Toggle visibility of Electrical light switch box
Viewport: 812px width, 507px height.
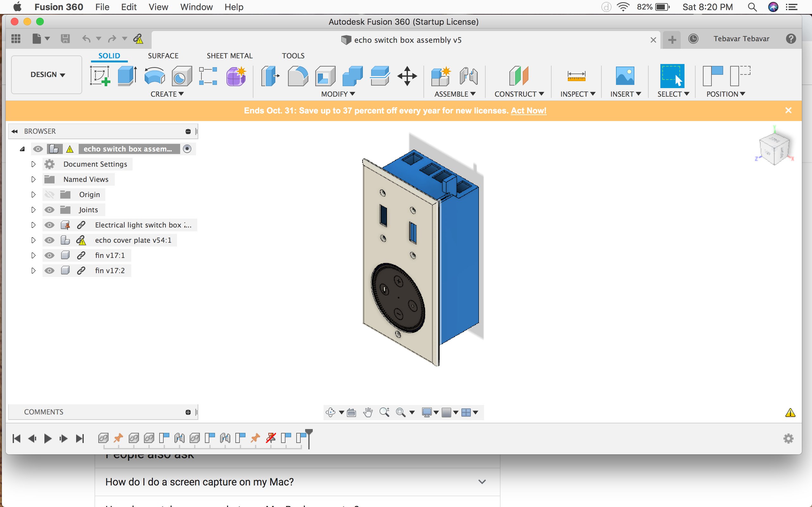point(49,224)
